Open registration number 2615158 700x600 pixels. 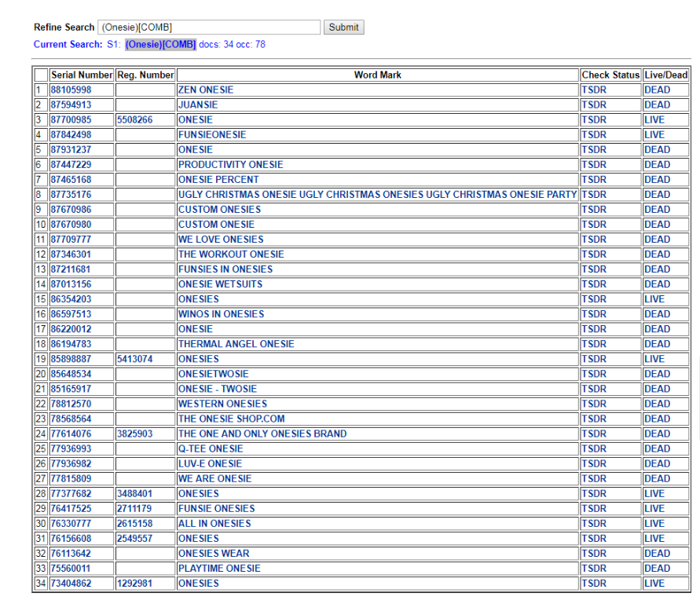[134, 524]
